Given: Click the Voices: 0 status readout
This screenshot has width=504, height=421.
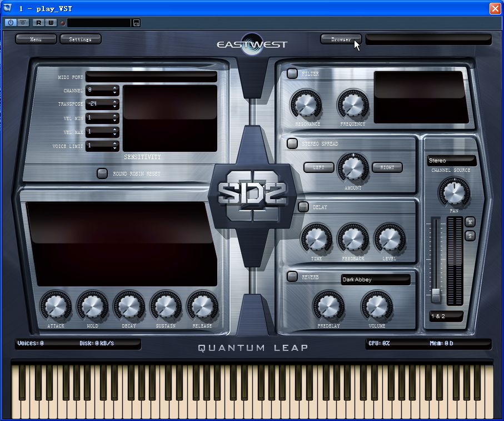Looking at the screenshot, I should (x=31, y=343).
